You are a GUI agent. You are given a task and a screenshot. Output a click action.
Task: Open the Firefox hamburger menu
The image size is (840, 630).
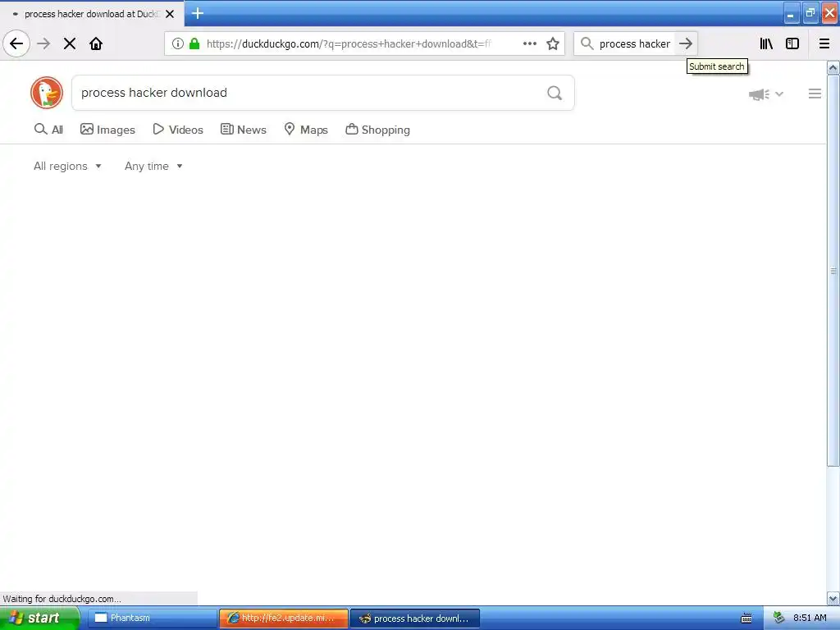pos(824,43)
